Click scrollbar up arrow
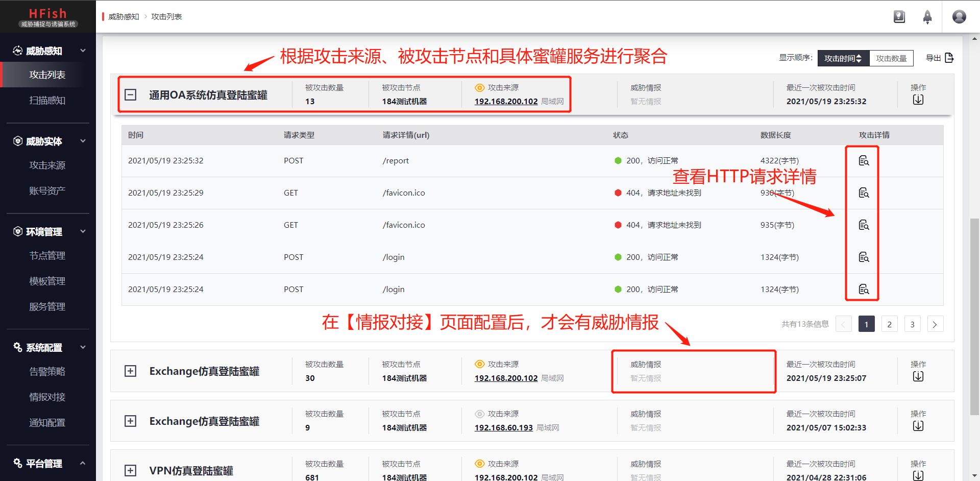980x481 pixels. [975, 38]
